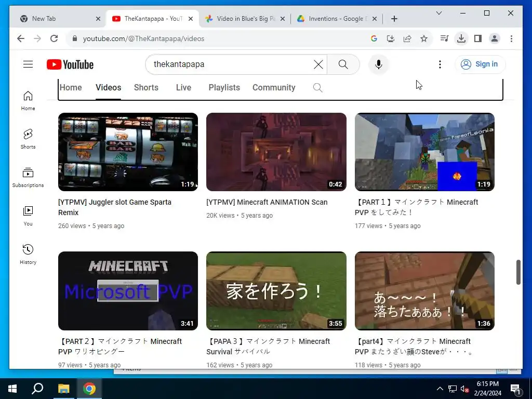532x399 pixels.
Task: View site information lock icon
Action: point(75,38)
